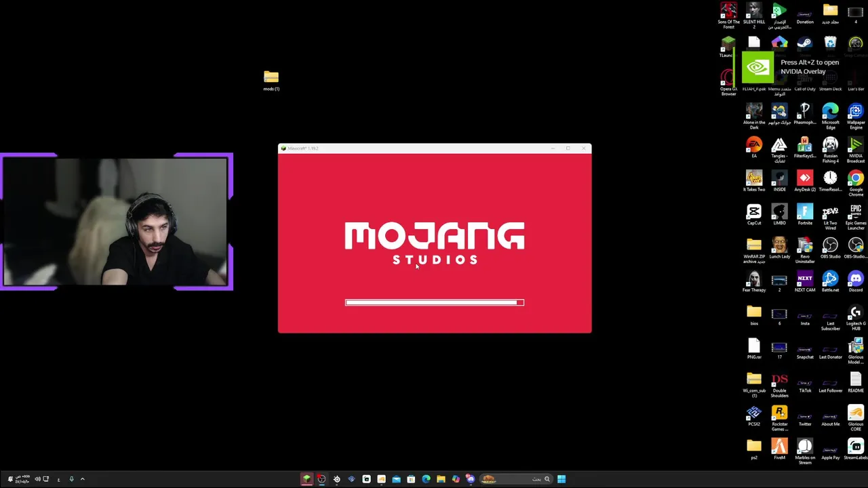Open WinRAR ZIP archive on desktop
The height and width of the screenshot is (488, 868).
(754, 250)
